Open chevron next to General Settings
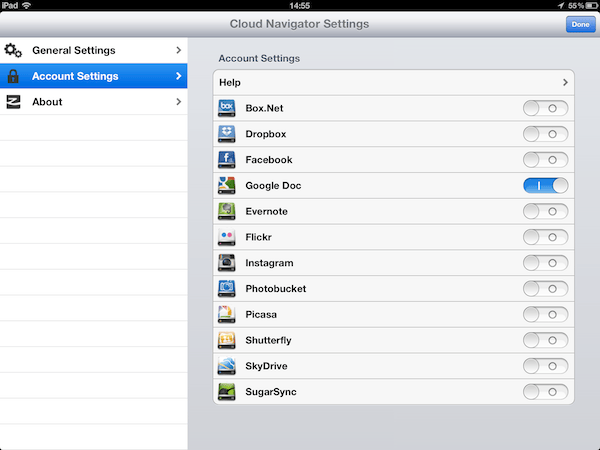Screen dimensions: 600x450 (x=178, y=50)
